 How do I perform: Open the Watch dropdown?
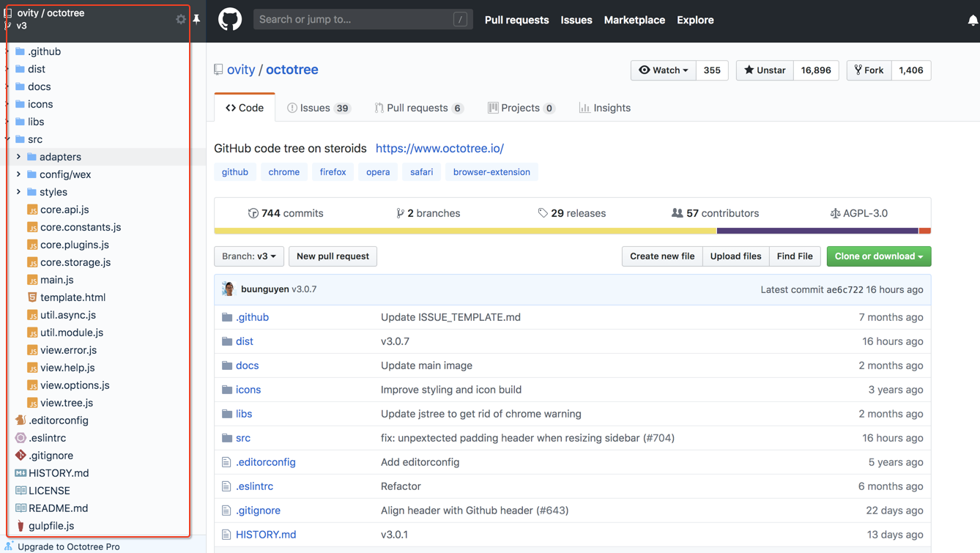pos(664,70)
